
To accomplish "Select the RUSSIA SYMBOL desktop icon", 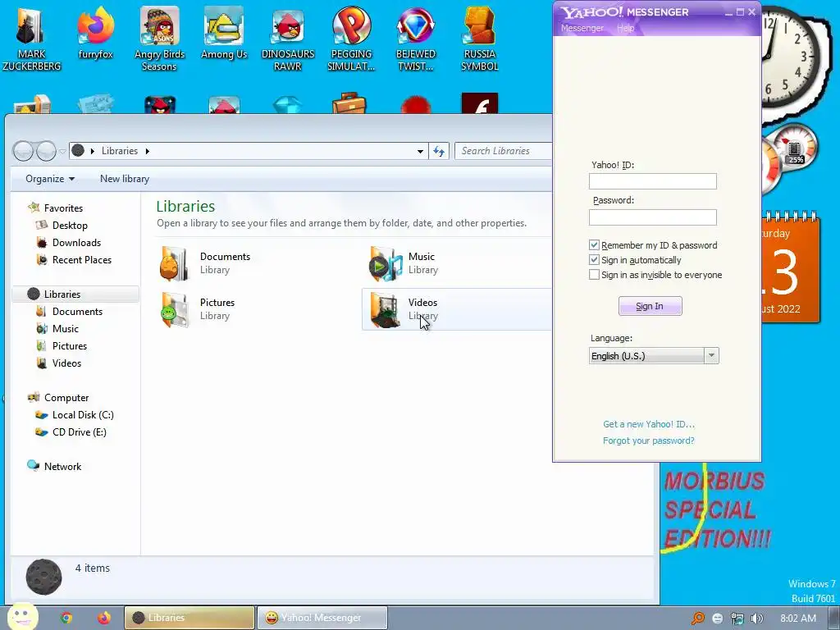I will point(479,39).
